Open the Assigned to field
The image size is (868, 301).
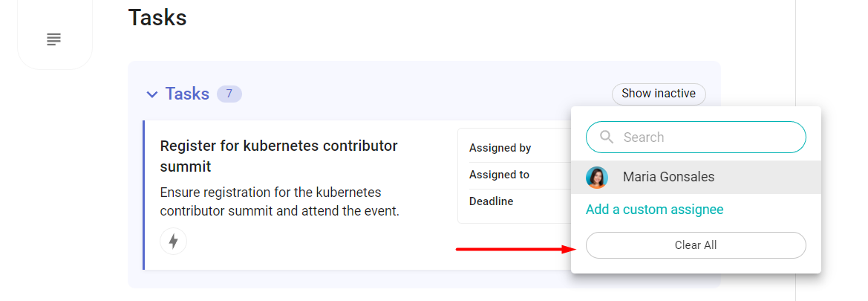click(515, 175)
